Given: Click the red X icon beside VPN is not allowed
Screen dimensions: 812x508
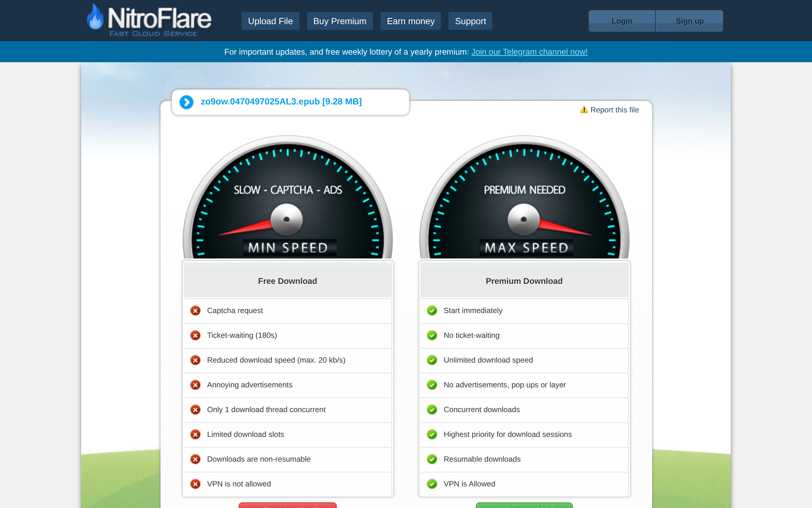Looking at the screenshot, I should (195, 484).
